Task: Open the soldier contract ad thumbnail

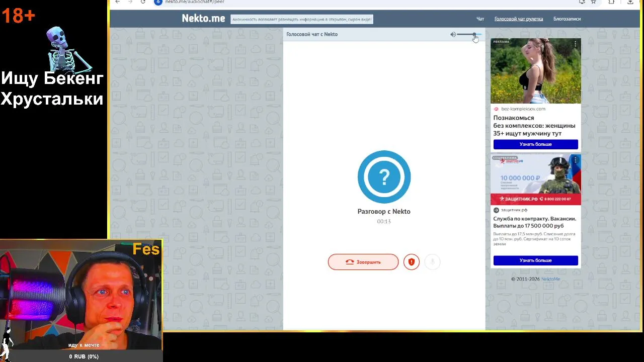Action: 535,179
